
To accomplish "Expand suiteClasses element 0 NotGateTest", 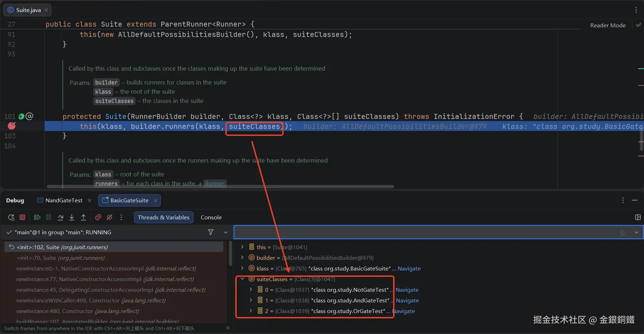I will [x=251, y=290].
